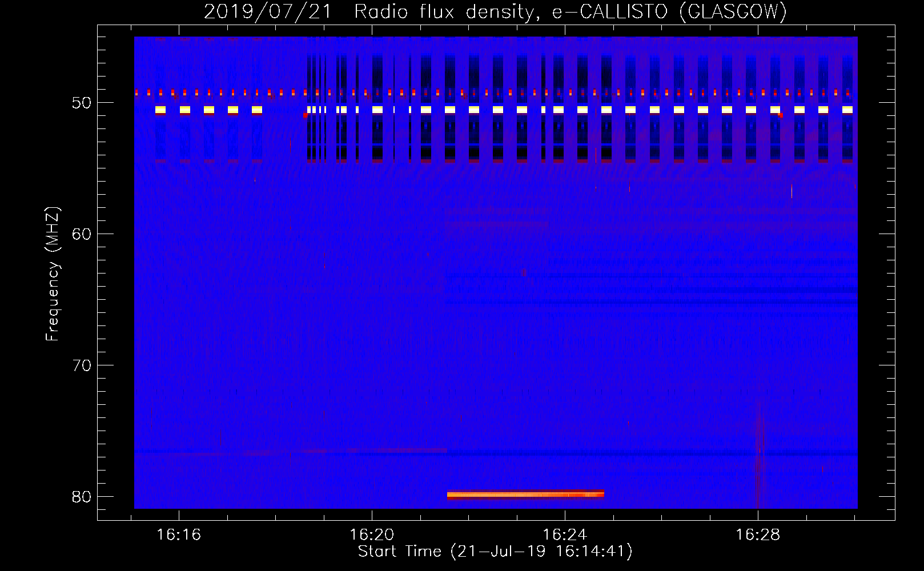Screen dimensions: 924x571
Task: Click the "Frequency (MHZ)" axis label
Action: tap(53, 274)
